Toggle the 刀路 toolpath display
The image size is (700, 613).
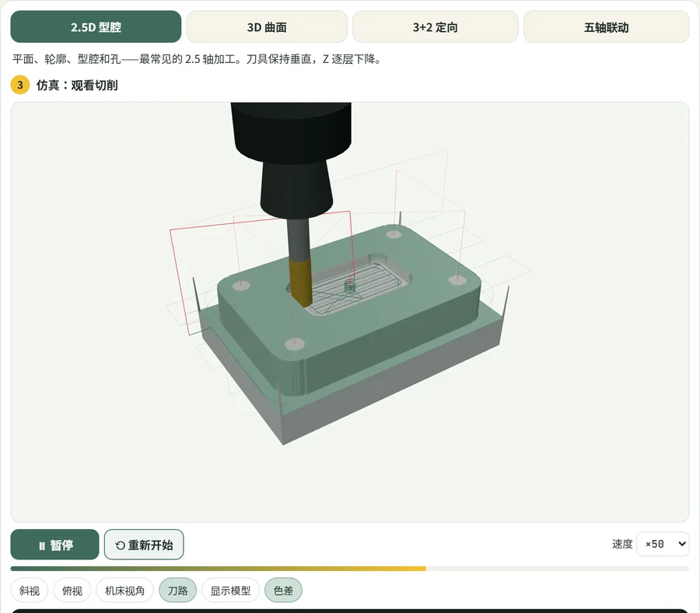(x=177, y=590)
